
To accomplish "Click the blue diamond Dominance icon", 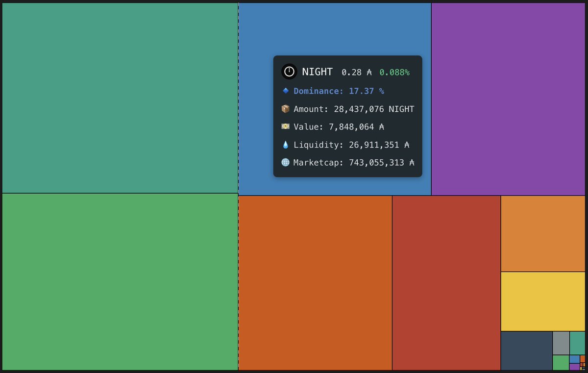I will coord(286,91).
